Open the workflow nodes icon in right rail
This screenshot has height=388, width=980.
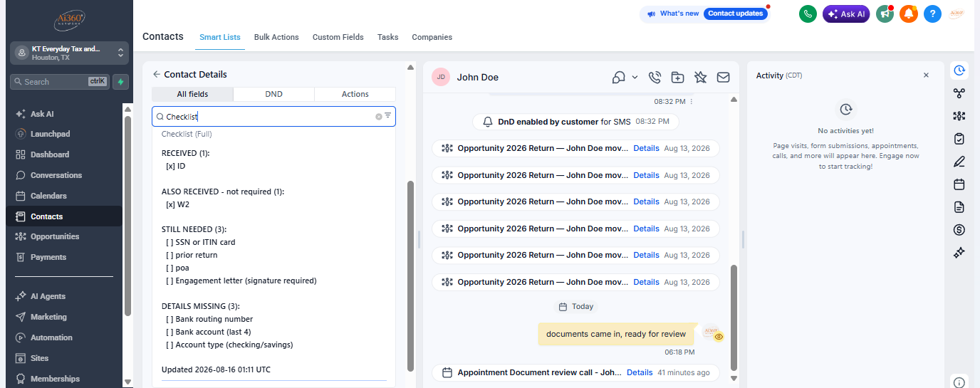point(959,93)
